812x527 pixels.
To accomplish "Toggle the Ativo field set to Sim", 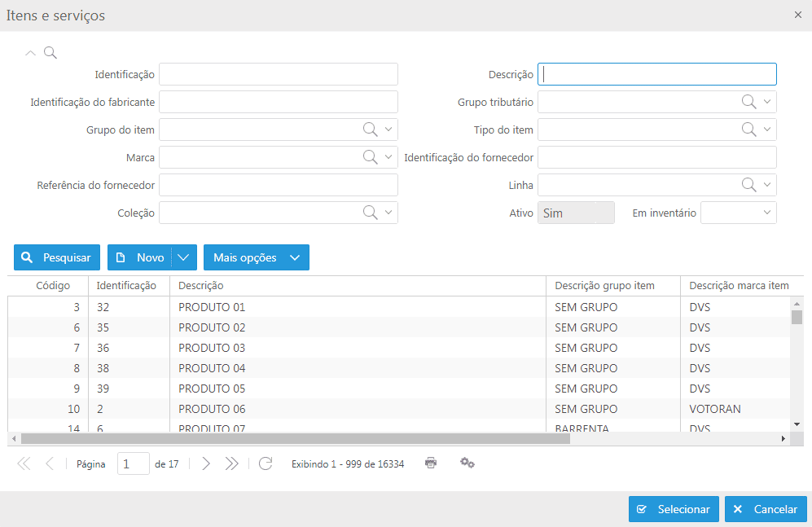I will tap(575, 213).
